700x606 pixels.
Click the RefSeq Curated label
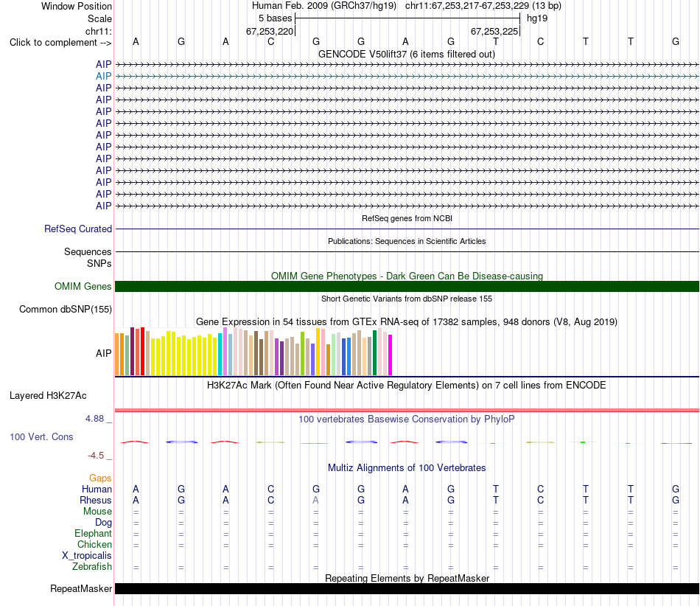tap(77, 229)
